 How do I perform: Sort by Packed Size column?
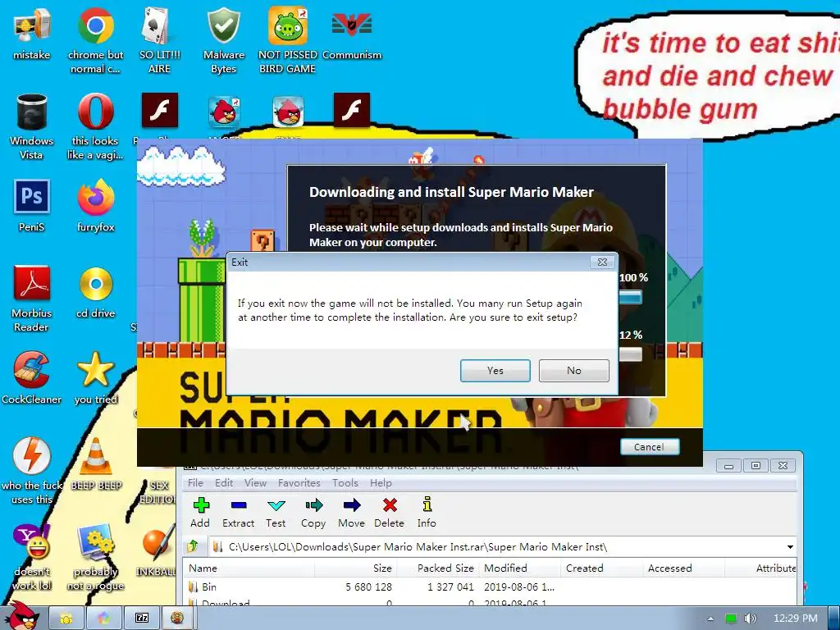438,568
